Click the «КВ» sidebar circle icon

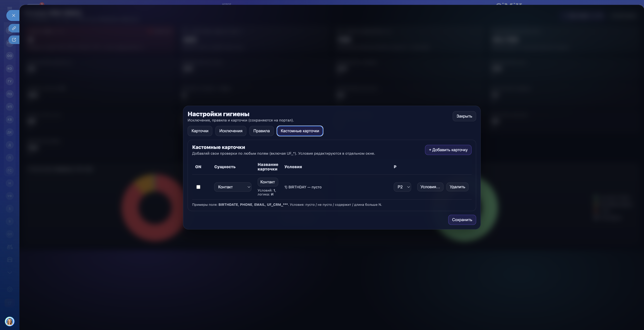coord(10,119)
